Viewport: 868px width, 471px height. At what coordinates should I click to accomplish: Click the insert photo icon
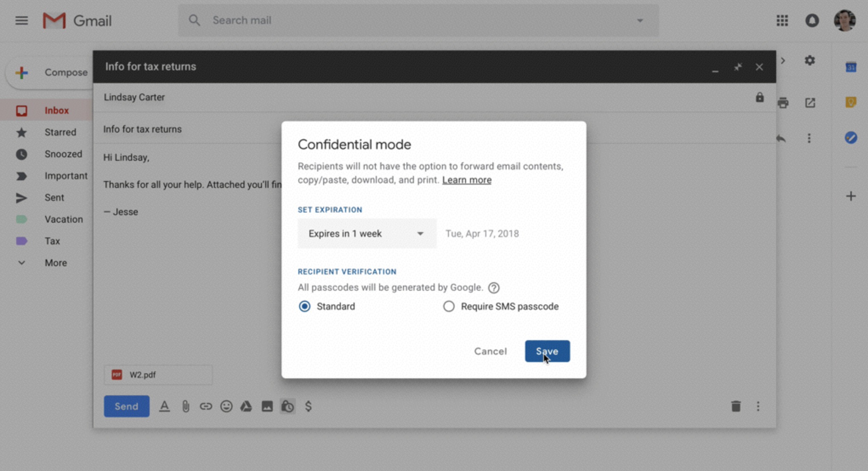point(267,406)
